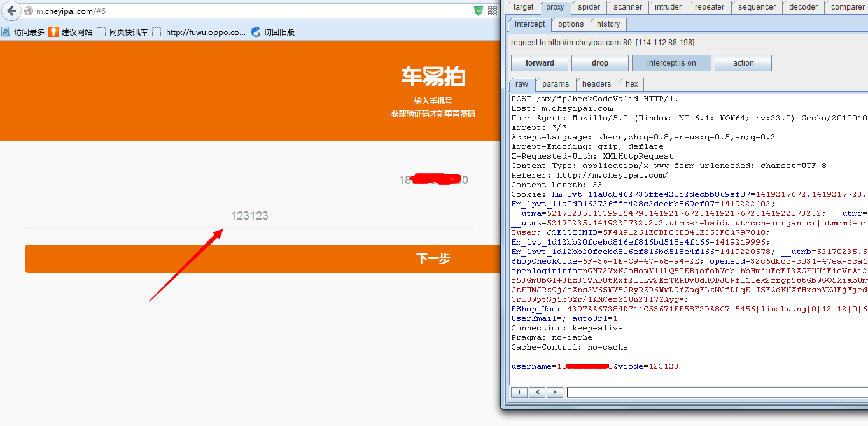Click the 获取验证码才能重置密码 text
Viewport: 868px width, 426px height.
pyautogui.click(x=433, y=114)
